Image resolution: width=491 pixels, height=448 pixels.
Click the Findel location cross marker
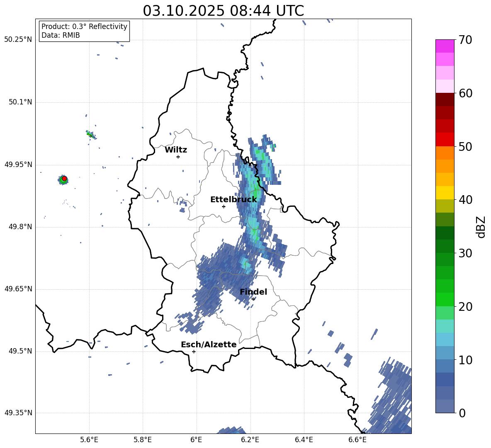(253, 299)
